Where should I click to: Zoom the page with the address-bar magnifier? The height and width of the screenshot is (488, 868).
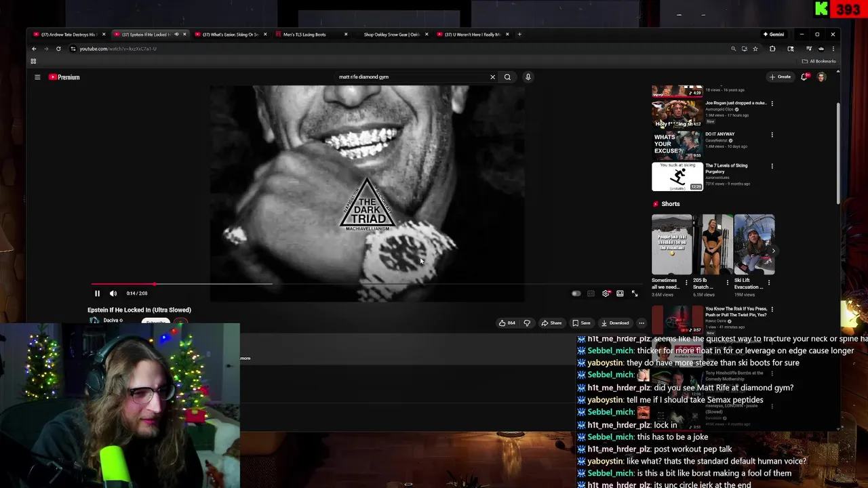(x=733, y=49)
